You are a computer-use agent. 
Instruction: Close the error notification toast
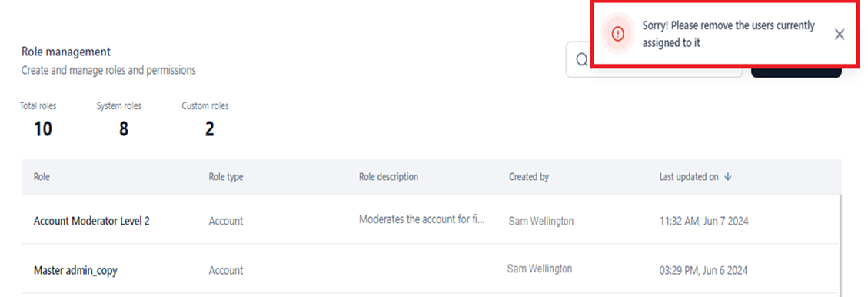point(840,35)
